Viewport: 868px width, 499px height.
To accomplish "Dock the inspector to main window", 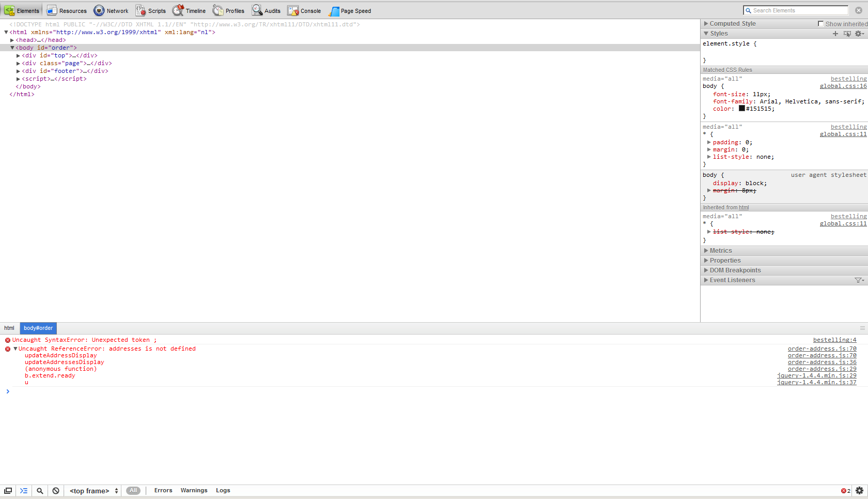I will (x=8, y=491).
